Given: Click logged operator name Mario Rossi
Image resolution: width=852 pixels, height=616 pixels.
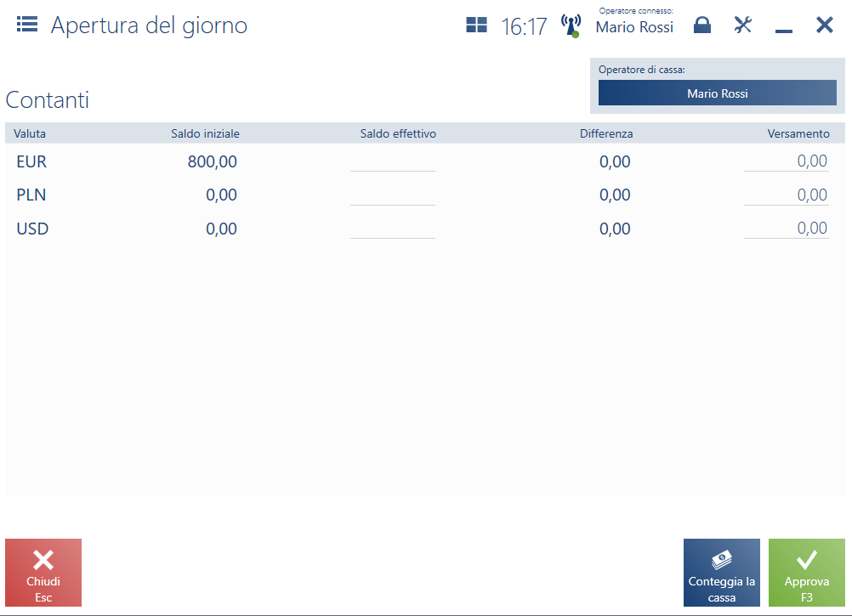Looking at the screenshot, I should pyautogui.click(x=634, y=27).
